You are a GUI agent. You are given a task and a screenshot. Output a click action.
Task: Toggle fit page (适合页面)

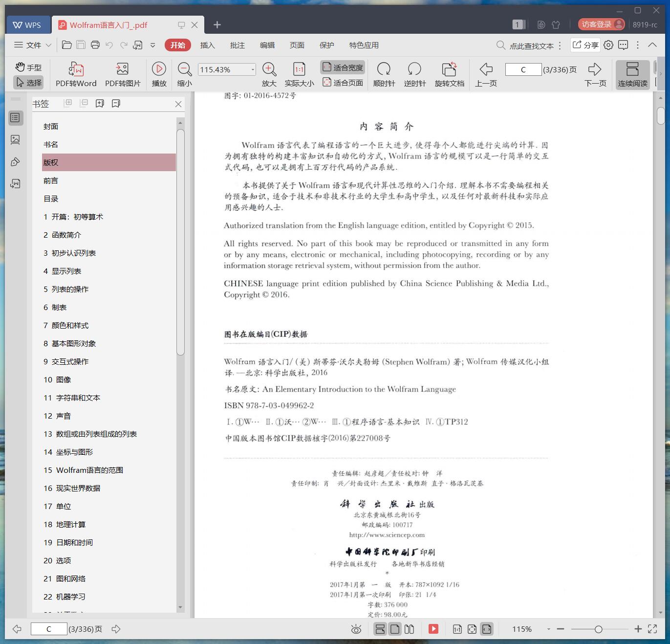pyautogui.click(x=343, y=83)
